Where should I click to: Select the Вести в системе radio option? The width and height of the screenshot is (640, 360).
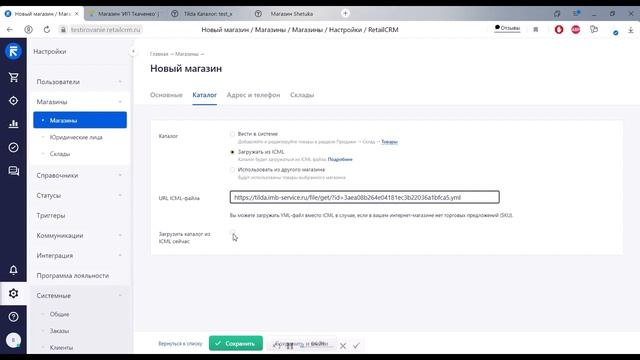tap(232, 134)
